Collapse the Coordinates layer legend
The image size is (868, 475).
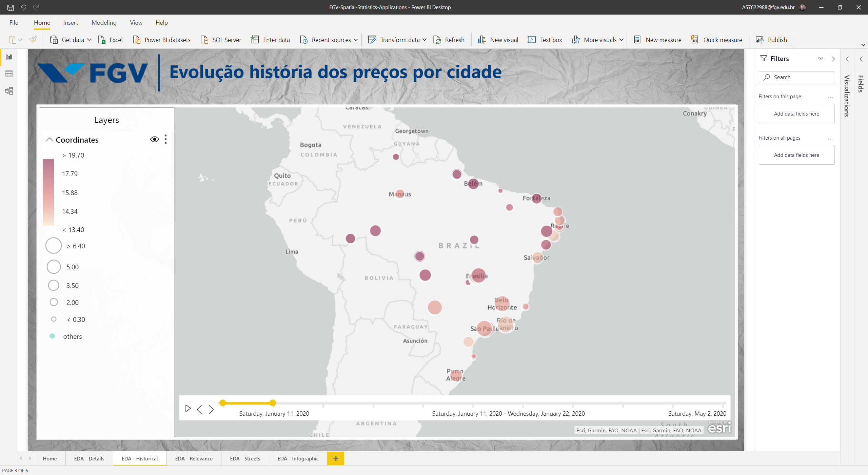pyautogui.click(x=50, y=140)
